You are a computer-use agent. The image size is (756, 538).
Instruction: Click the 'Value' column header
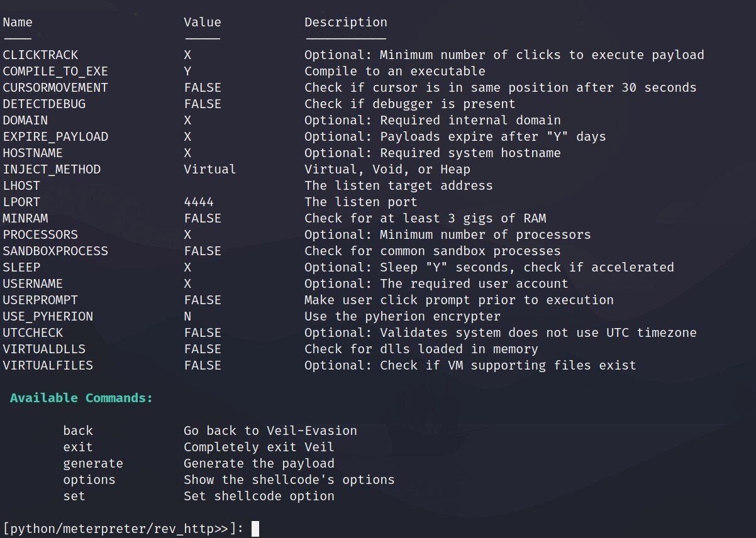[x=203, y=22]
